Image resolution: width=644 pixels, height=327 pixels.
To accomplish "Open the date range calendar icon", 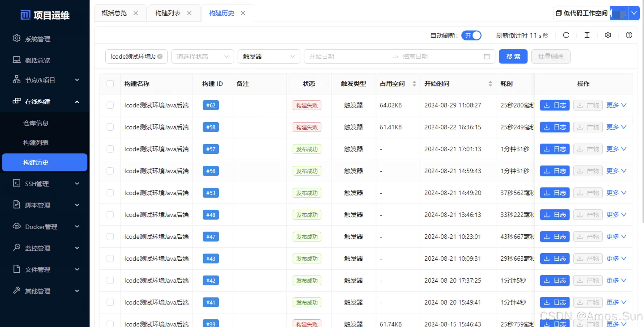I will (486, 56).
